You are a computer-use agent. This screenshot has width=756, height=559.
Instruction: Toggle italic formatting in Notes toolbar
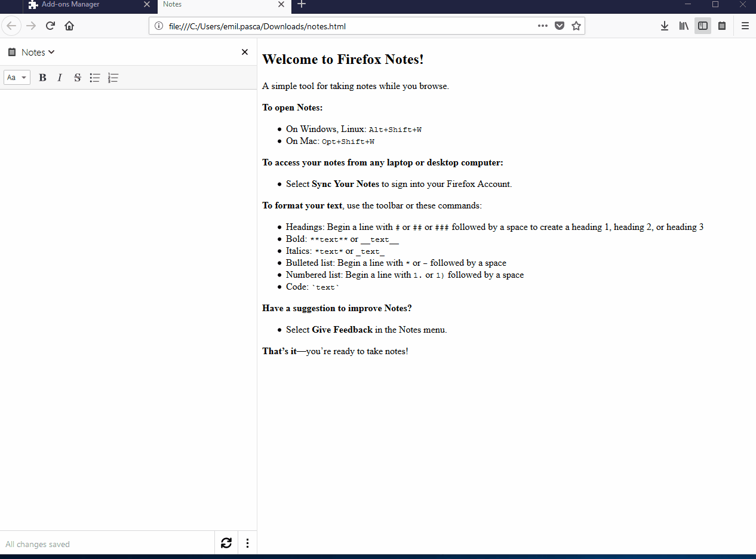click(60, 78)
